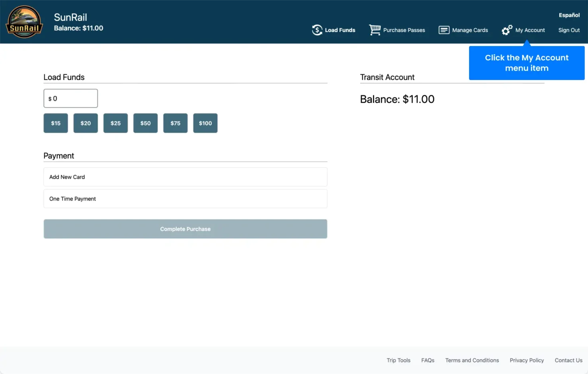This screenshot has width=588, height=374.
Task: Open the Trip Tools footer link
Action: click(398, 360)
